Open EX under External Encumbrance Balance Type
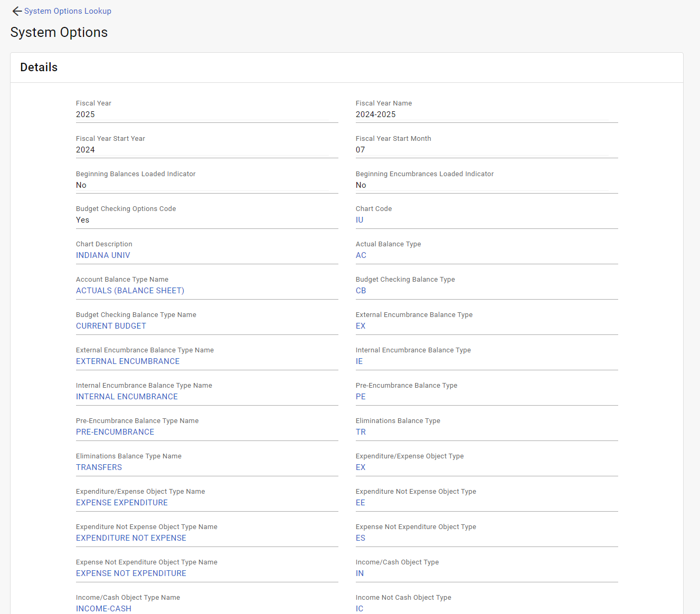Viewport: 700px width, 614px height. 361,326
